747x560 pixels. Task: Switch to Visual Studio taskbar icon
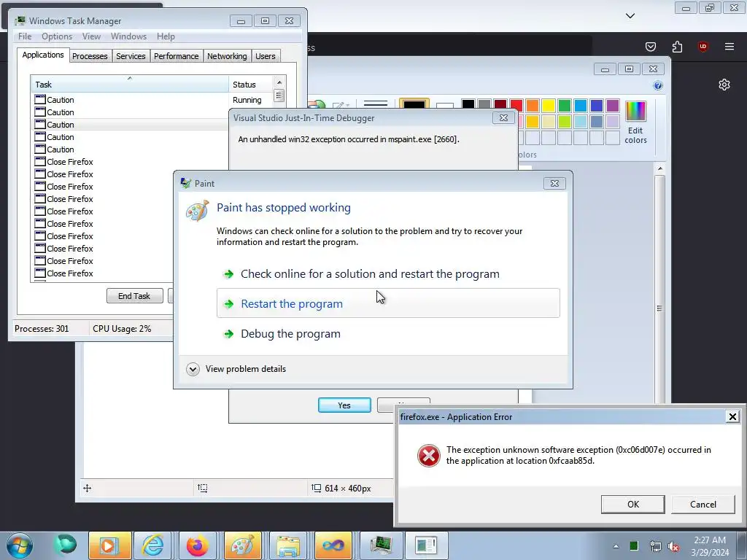tap(333, 545)
